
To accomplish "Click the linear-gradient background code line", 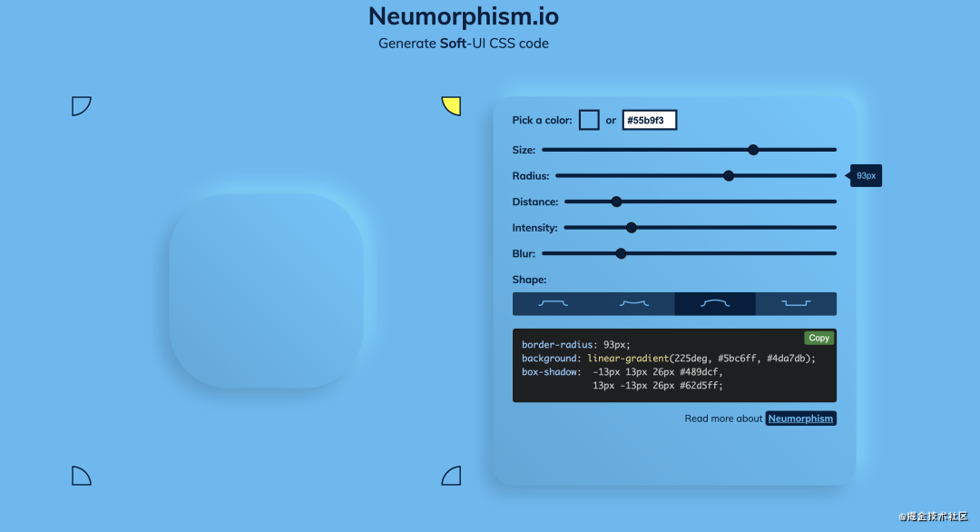I will (x=669, y=359).
